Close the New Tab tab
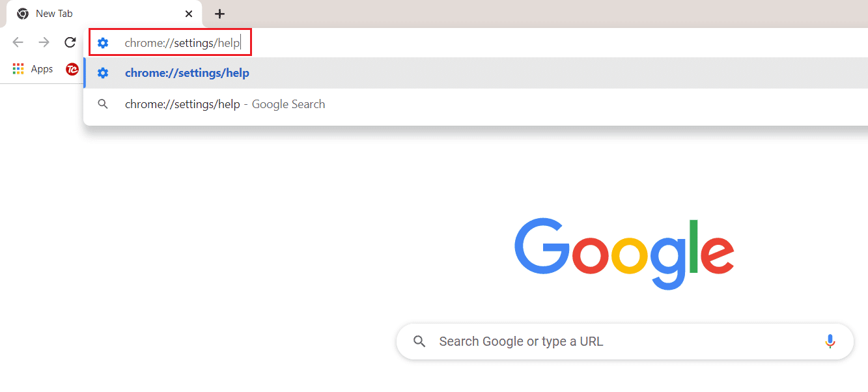868x392 pixels. click(189, 13)
